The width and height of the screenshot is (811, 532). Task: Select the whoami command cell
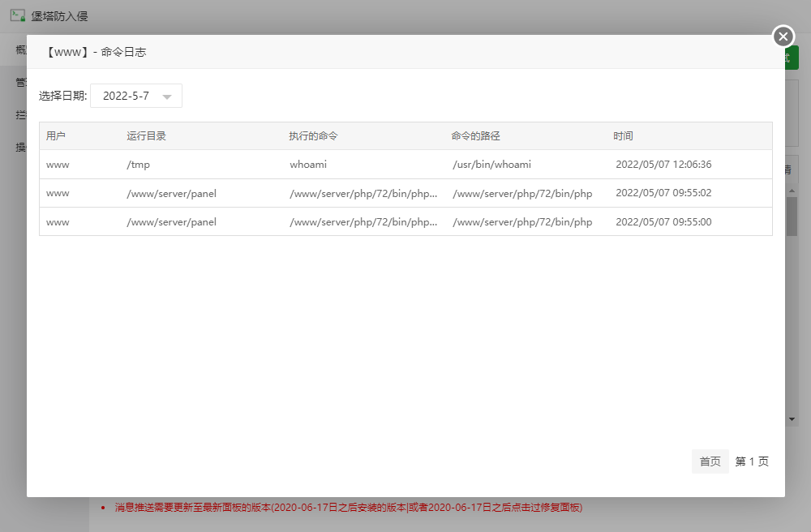[x=308, y=165]
